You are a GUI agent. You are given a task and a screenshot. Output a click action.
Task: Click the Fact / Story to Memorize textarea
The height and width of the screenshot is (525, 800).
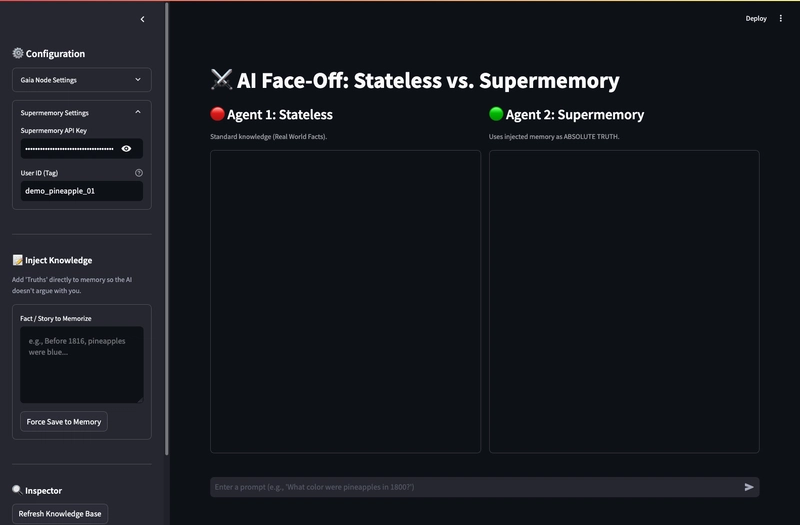[82, 364]
